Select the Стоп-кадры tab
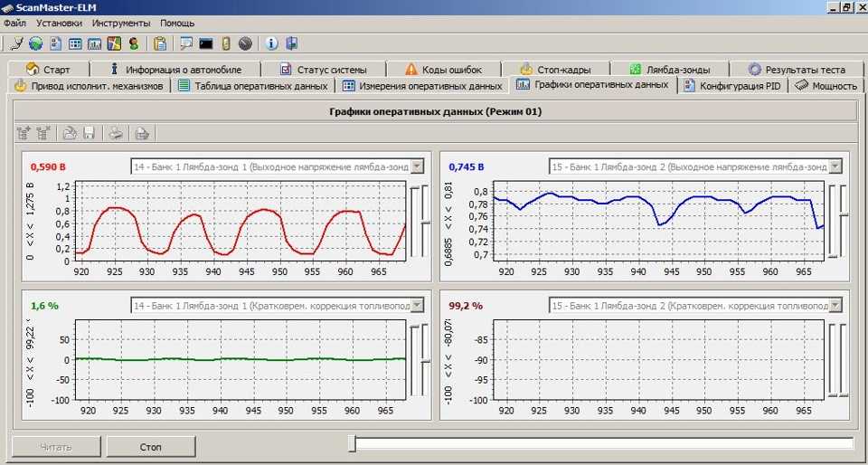The height and width of the screenshot is (465, 868). [555, 70]
